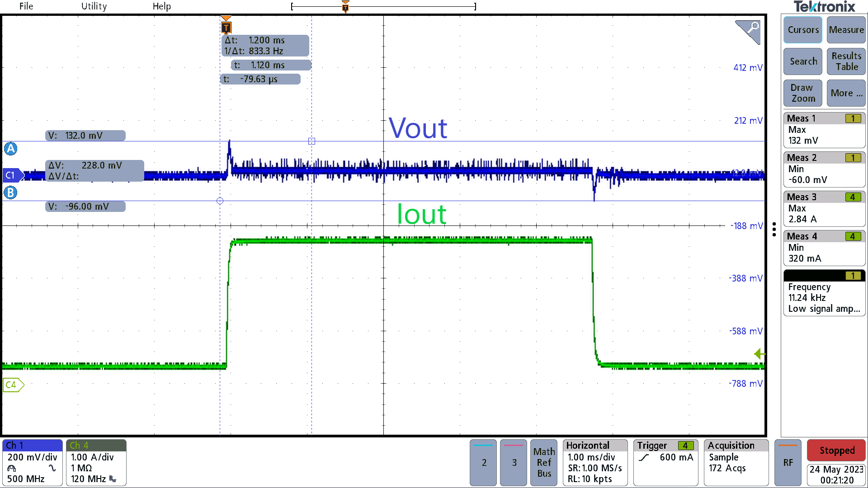Toggle acquisition from Stopped to Run
Image resolution: width=868 pixels, height=488 pixels.
point(836,450)
